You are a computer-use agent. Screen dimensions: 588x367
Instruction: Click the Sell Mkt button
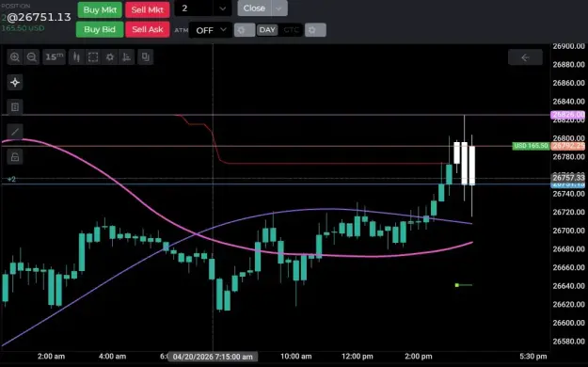click(x=148, y=9)
